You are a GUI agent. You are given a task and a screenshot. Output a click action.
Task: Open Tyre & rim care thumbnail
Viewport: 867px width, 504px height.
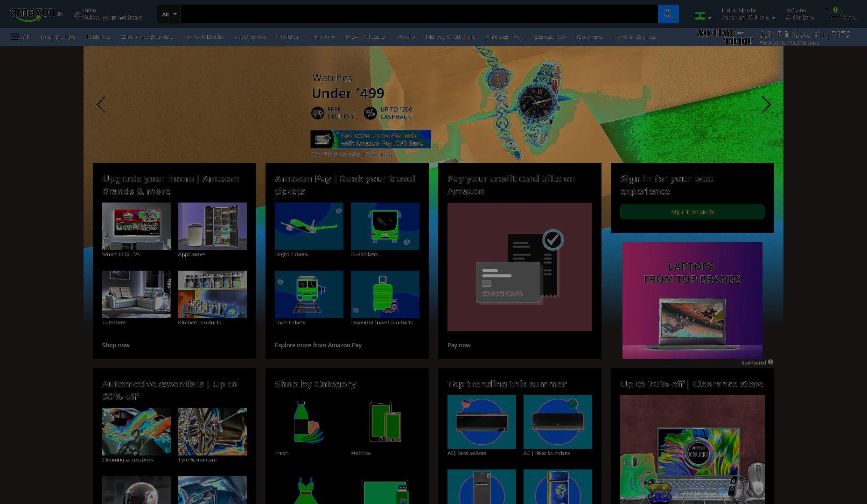pyautogui.click(x=212, y=432)
